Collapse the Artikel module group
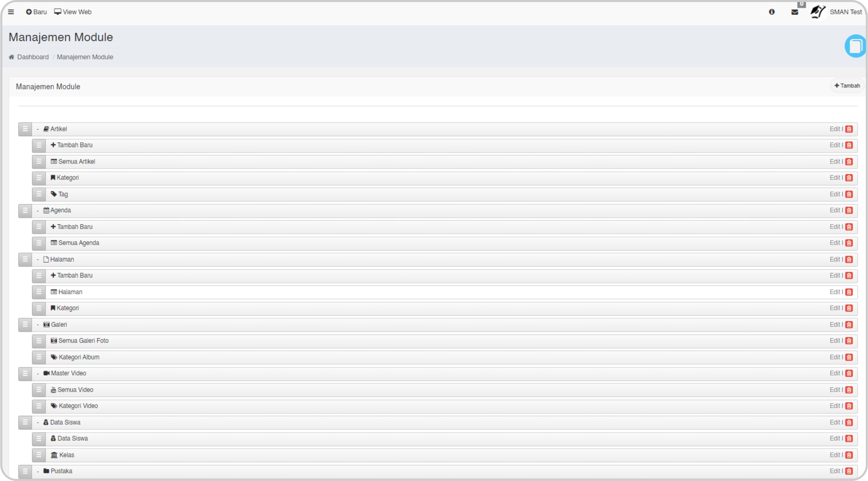The height and width of the screenshot is (481, 868). [x=38, y=129]
